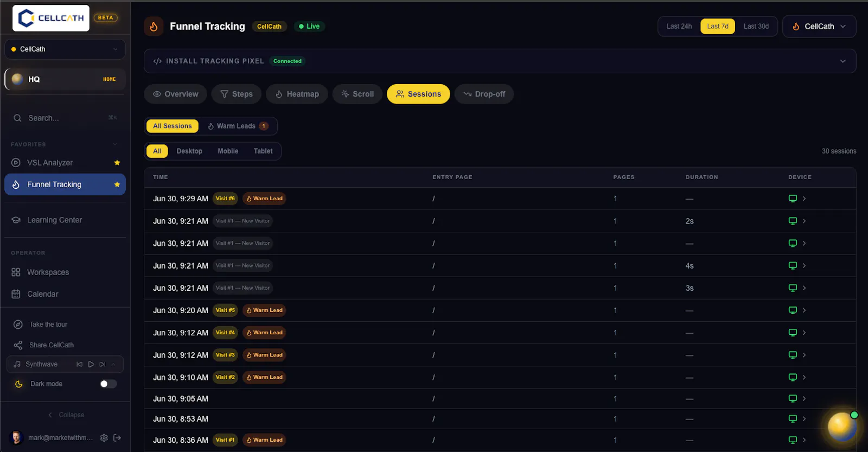Switch to the Heatmap tab
Screen dimensions: 868x452
click(297, 94)
